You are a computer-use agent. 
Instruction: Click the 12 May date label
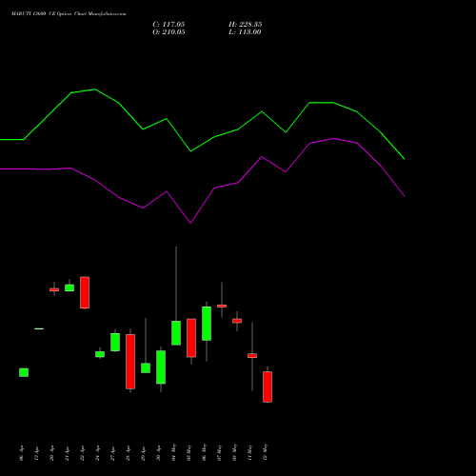point(266,452)
